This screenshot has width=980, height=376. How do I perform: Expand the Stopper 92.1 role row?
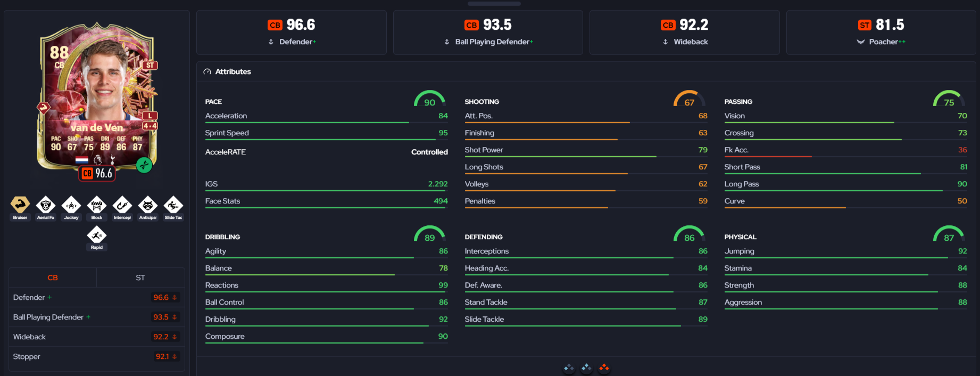tap(97, 356)
